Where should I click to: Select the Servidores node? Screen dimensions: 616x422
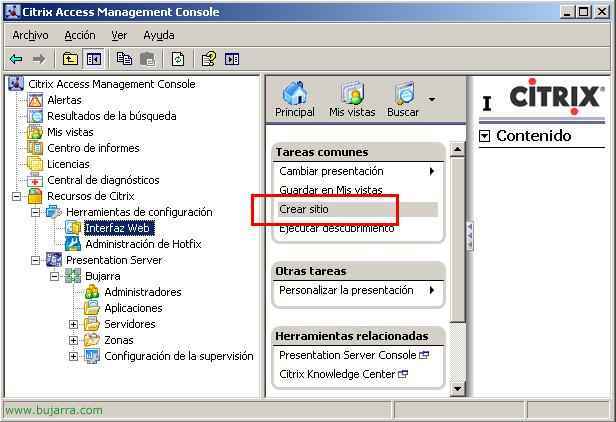(130, 324)
